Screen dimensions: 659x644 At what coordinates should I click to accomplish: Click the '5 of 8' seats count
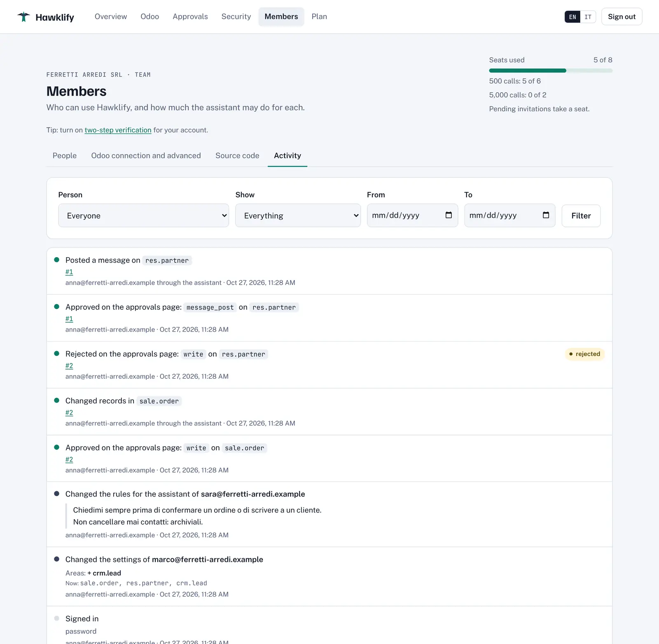click(x=603, y=60)
